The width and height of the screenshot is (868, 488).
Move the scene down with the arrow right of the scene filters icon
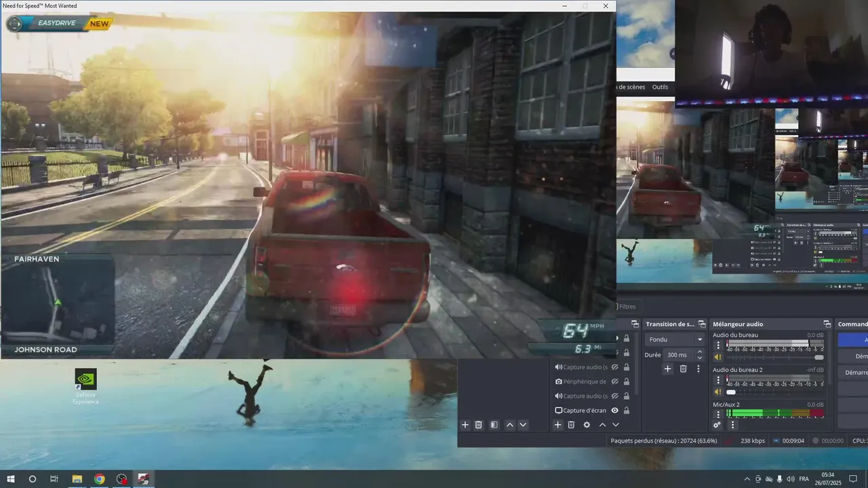[x=523, y=425]
